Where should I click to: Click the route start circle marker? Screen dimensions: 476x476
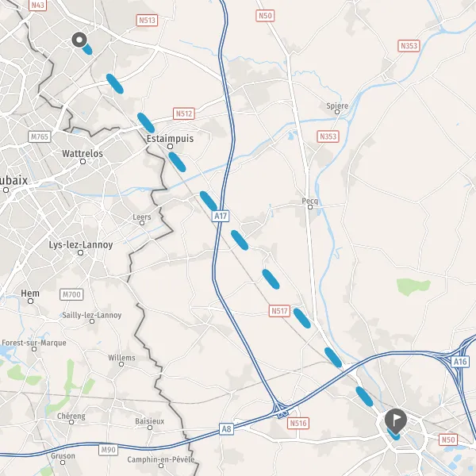[x=79, y=40]
